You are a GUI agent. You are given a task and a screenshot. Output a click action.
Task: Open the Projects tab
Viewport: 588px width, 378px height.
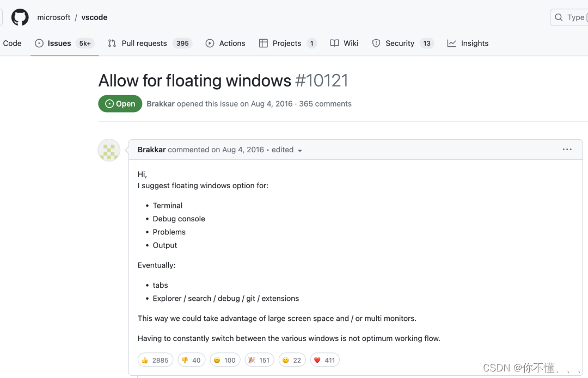click(x=287, y=44)
